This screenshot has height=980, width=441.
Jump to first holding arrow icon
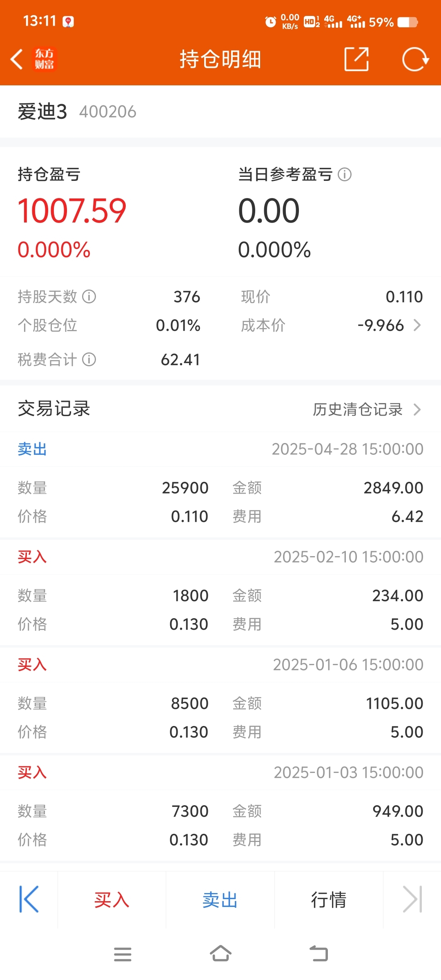29,899
